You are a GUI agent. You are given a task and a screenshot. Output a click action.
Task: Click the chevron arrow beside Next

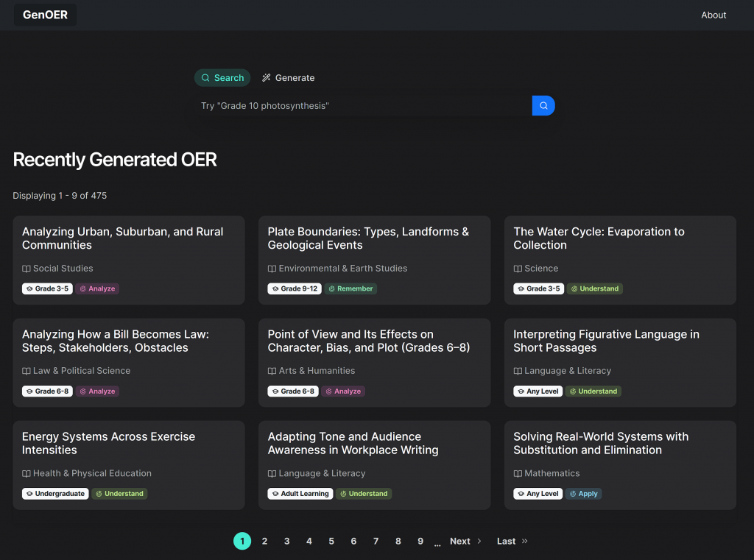tap(479, 542)
